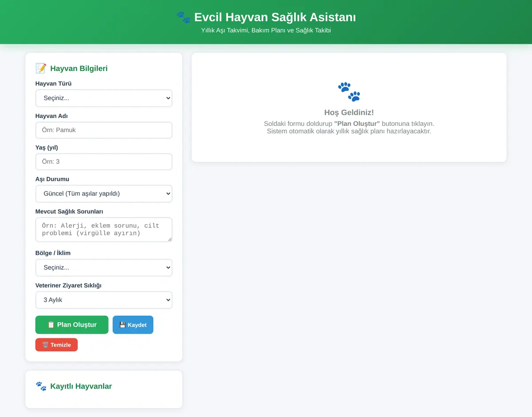The height and width of the screenshot is (417, 532).
Task: Open the Veteriner Ziyaret Sıklığı dropdown
Action: point(104,300)
